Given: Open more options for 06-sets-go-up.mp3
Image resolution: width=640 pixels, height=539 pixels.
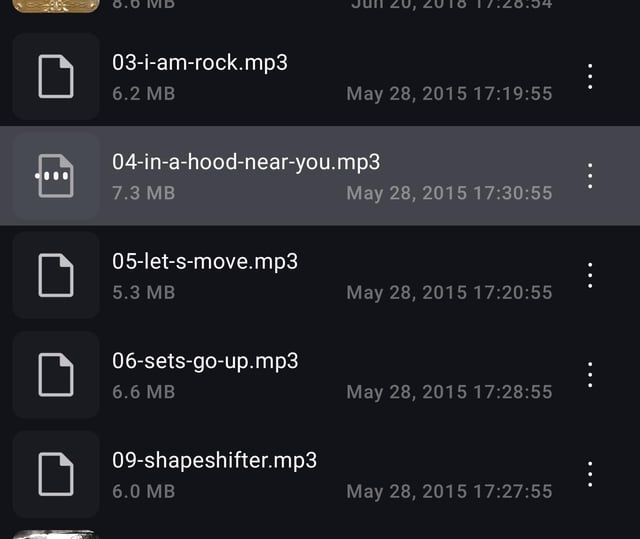Looking at the screenshot, I should [590, 375].
